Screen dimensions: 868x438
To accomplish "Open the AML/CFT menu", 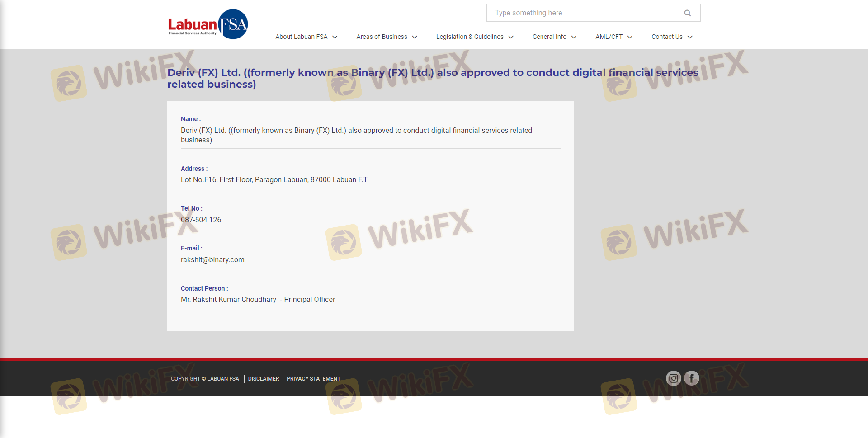I will [x=614, y=37].
